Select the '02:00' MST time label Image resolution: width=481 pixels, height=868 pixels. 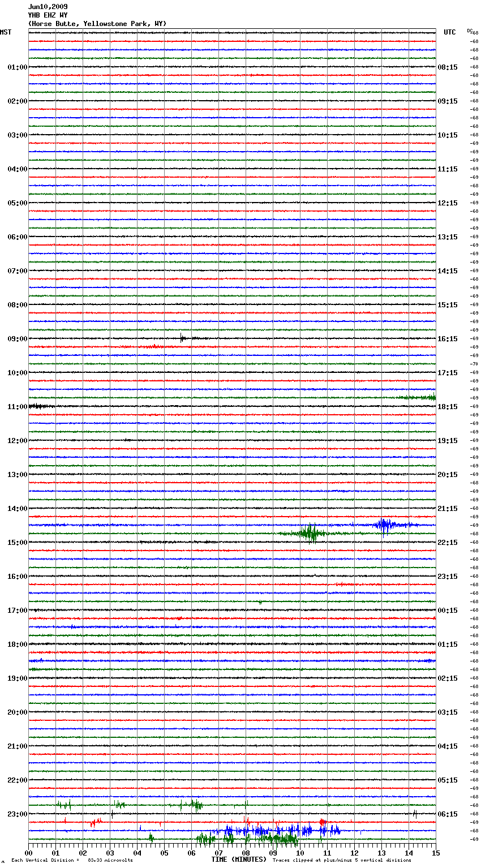[18, 101]
